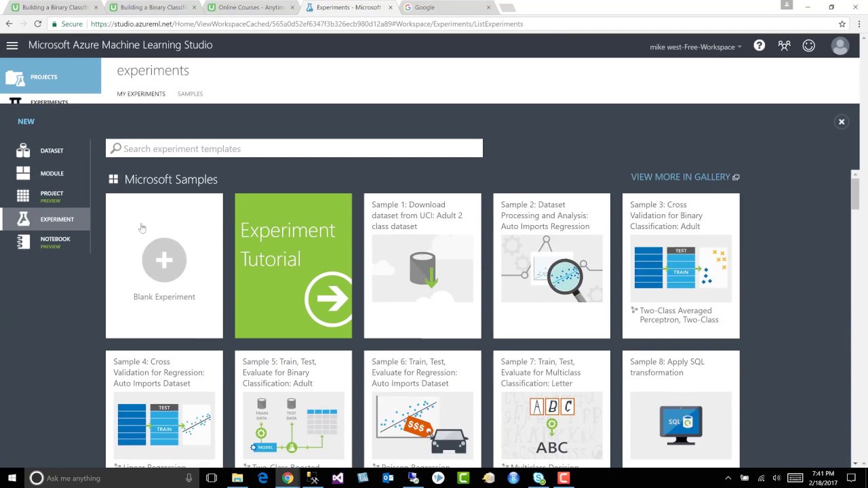The width and height of the screenshot is (868, 488).
Task: Click Cortana Ask me anything search box
Action: (112, 478)
